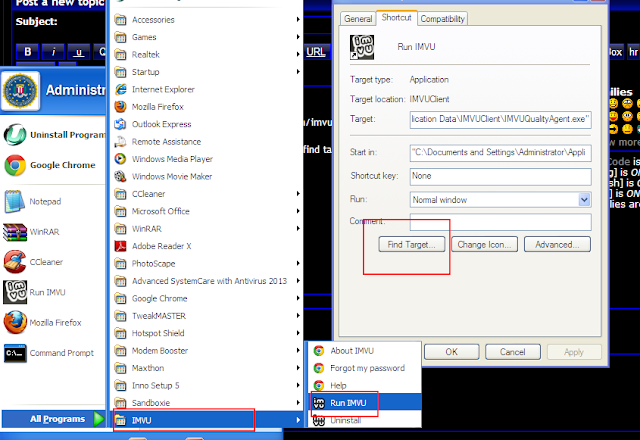
Task: Click All Programs in start menu
Action: 52,419
